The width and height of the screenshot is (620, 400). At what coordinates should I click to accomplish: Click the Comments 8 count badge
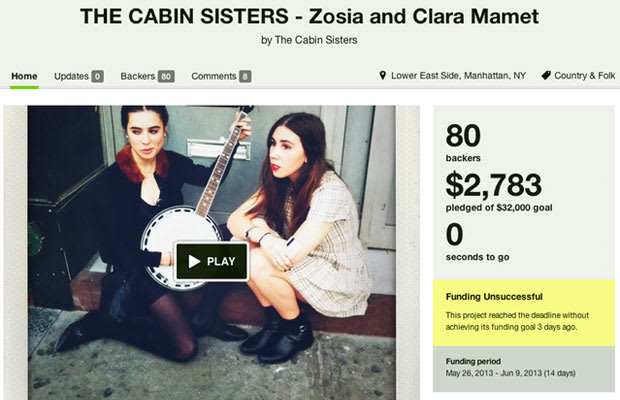(245, 76)
